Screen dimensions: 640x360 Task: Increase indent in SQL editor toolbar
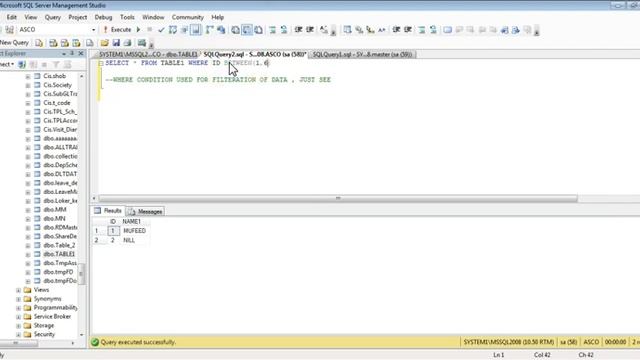(310, 29)
